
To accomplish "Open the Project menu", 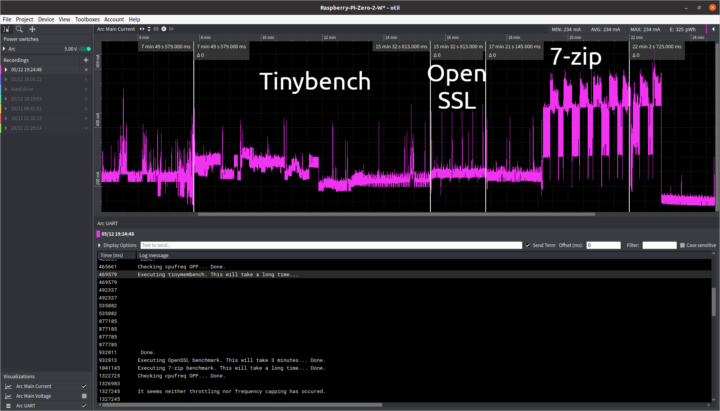I will 24,19.
